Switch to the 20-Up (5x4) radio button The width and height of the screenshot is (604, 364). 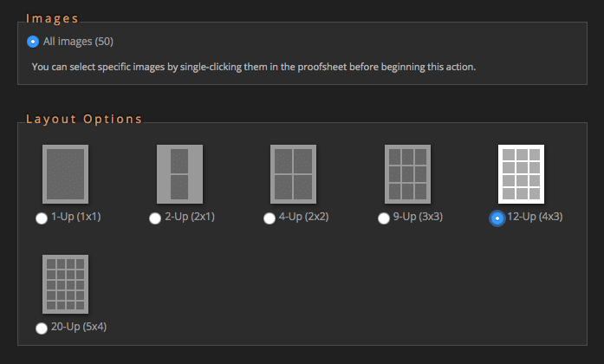(42, 328)
